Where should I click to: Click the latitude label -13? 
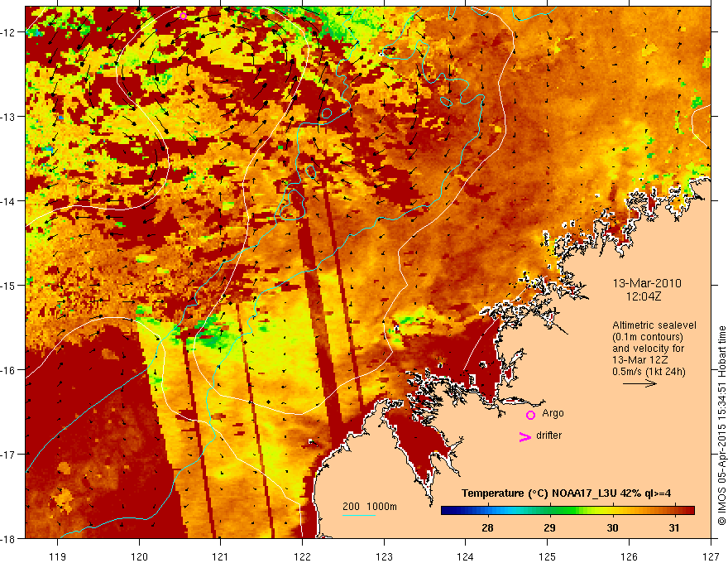pos(8,117)
